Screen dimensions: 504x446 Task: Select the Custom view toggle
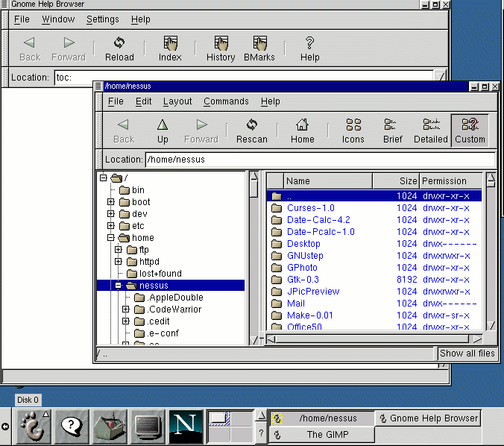[470, 131]
